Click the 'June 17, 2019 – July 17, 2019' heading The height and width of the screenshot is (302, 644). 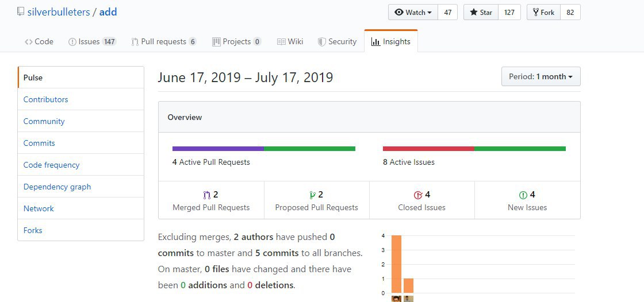(x=245, y=77)
